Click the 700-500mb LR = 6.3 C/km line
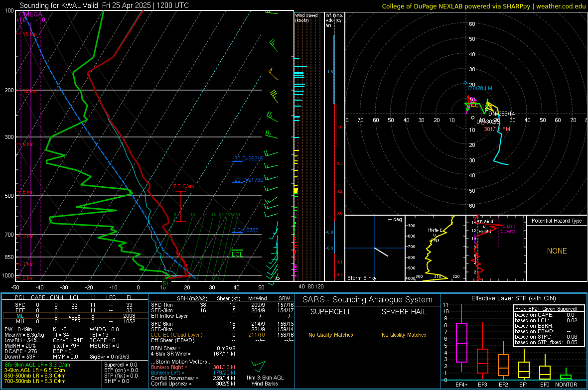This screenshot has height=390, width=588. pos(35,382)
